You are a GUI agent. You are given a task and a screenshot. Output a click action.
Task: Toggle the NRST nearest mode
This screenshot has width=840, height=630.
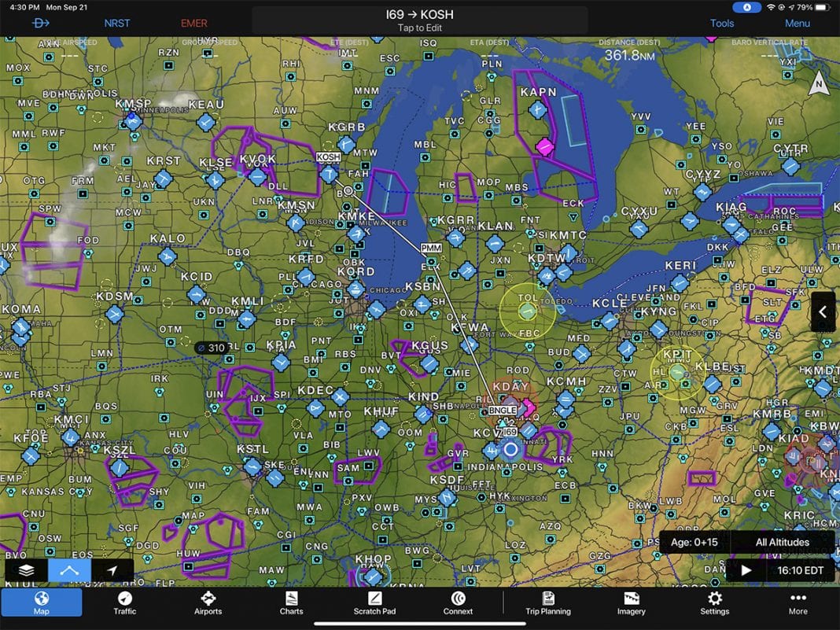coord(116,23)
